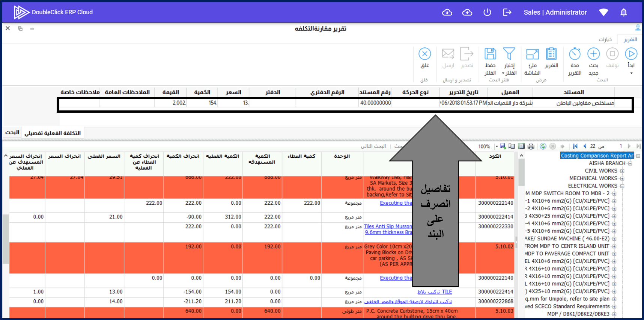Open the التكلفة الفعلية تفصيلي tab
The width and height of the screenshot is (644, 320).
[x=53, y=133]
